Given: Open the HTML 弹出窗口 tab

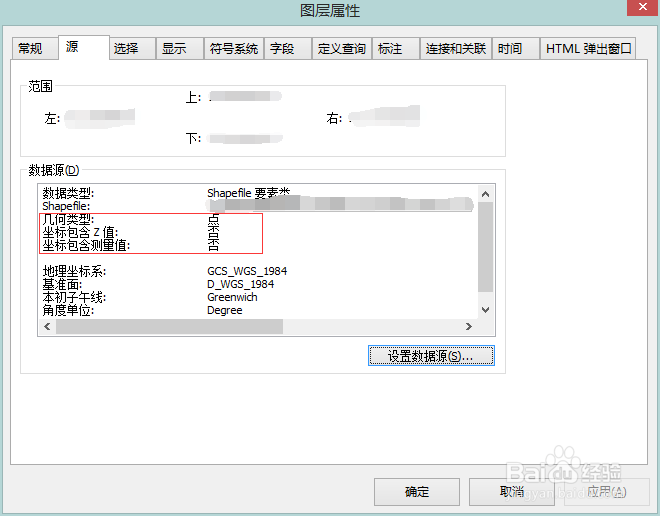Looking at the screenshot, I should pyautogui.click(x=588, y=48).
